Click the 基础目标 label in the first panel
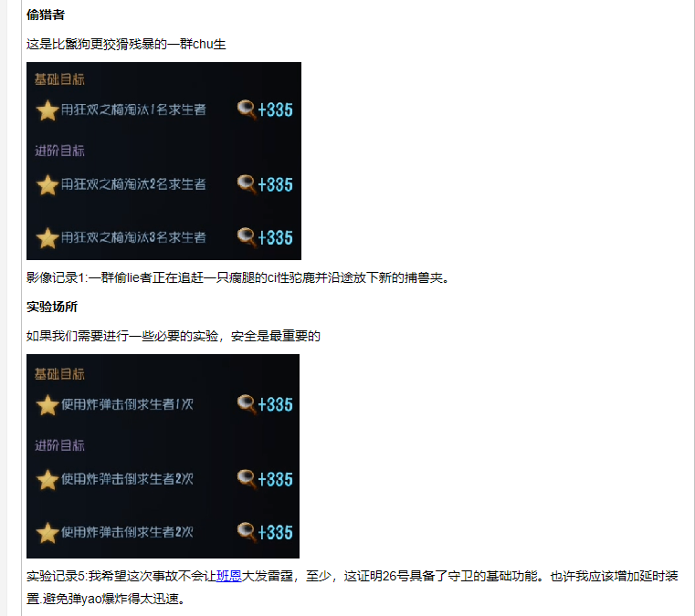The image size is (695, 616). tap(59, 79)
